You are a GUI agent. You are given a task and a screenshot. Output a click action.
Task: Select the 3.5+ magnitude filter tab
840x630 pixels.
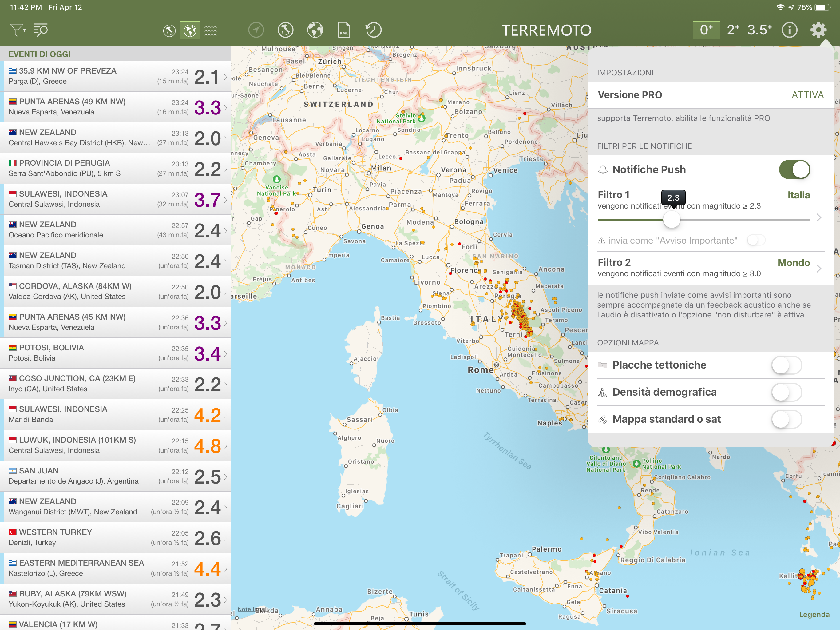759,30
